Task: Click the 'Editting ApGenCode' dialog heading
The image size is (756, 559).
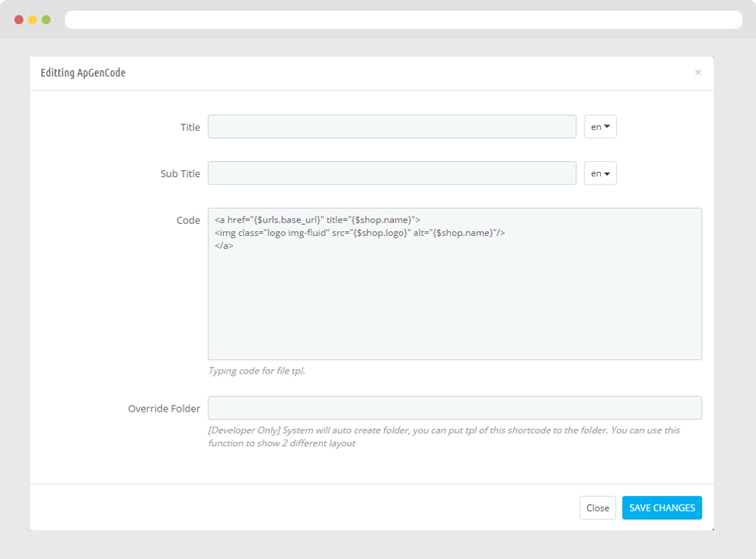Action: click(x=83, y=73)
